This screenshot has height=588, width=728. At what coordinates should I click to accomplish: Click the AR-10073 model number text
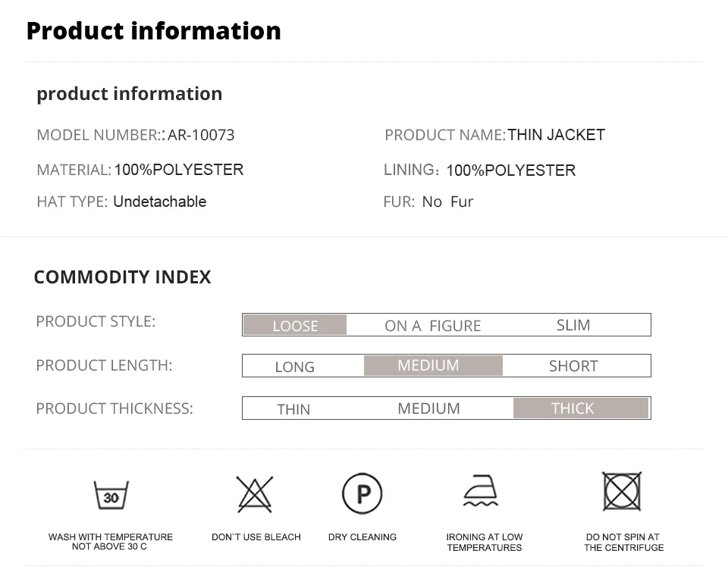click(201, 135)
